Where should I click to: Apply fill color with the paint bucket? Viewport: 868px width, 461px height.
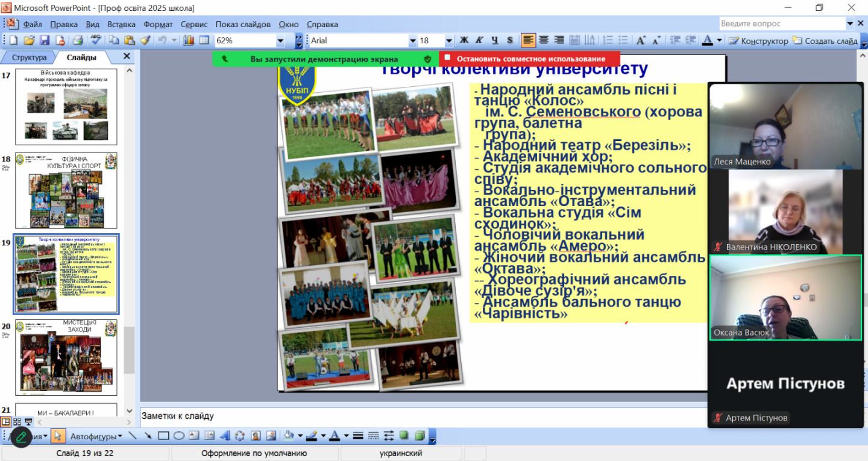click(289, 436)
